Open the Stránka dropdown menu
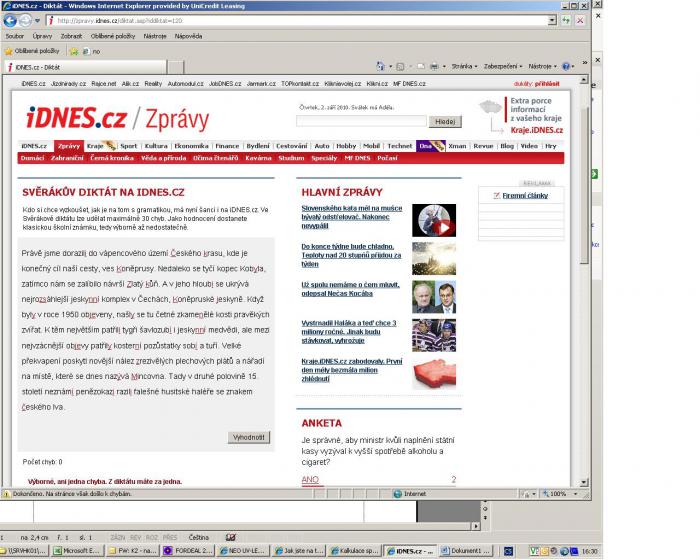This screenshot has width=700, height=560. pyautogui.click(x=464, y=67)
